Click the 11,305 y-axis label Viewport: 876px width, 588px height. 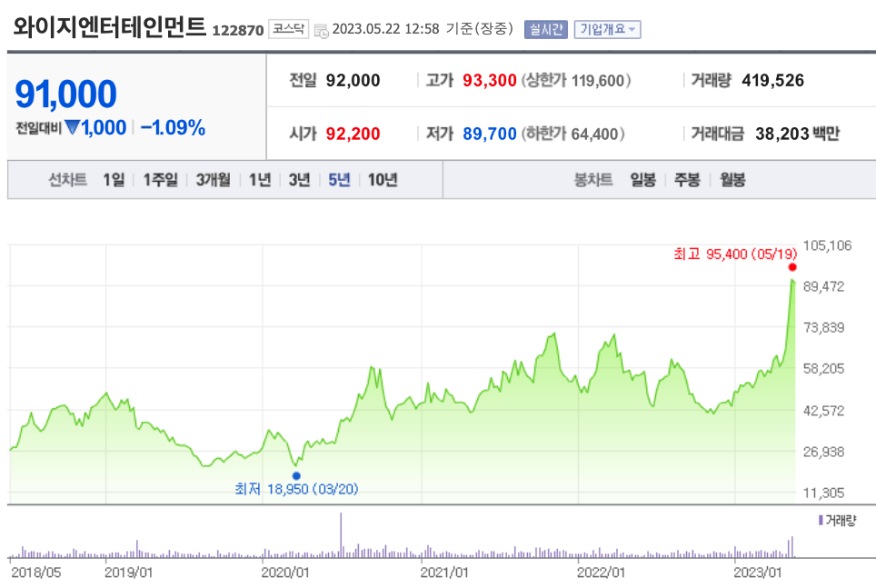pos(823,493)
